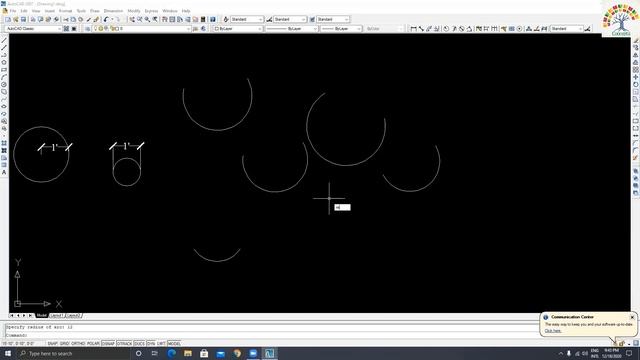
Task: Open File Explorer from taskbar
Action: point(188,353)
